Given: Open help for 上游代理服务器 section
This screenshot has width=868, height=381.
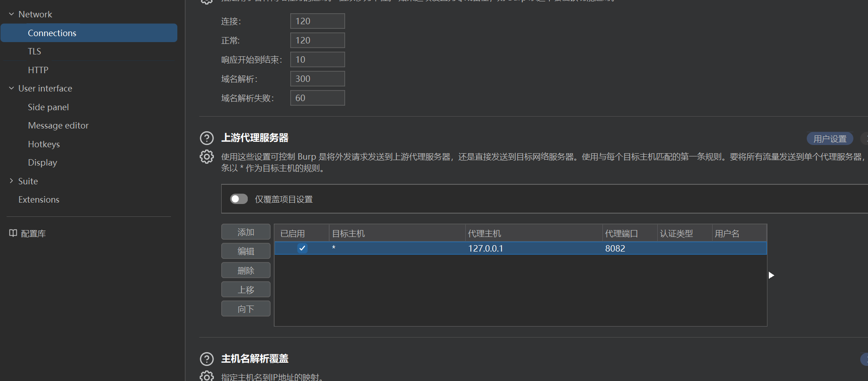Looking at the screenshot, I should (207, 138).
